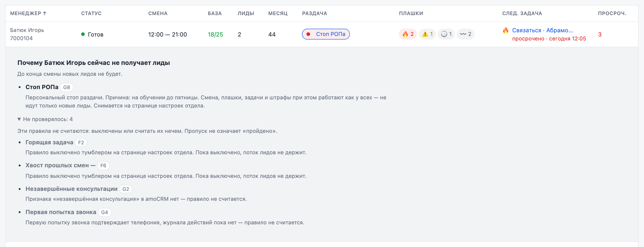Click the monthly value 44
The height and width of the screenshot is (247, 644).
pyautogui.click(x=272, y=34)
